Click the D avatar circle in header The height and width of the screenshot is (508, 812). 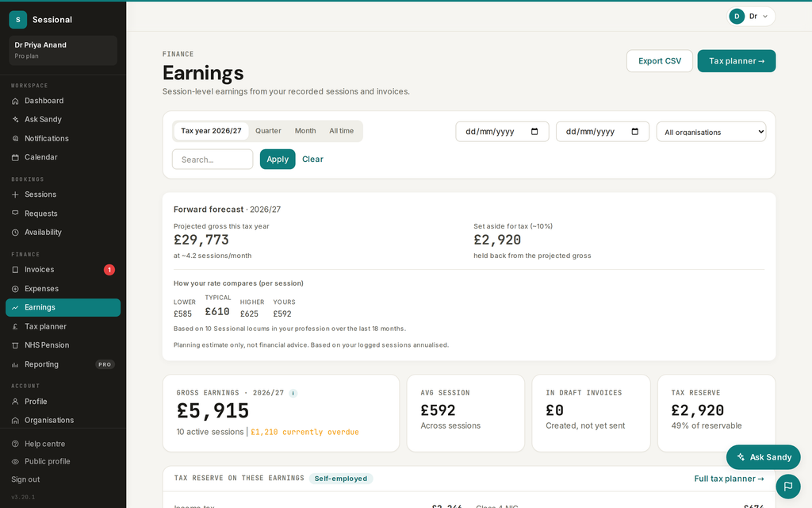737,17
